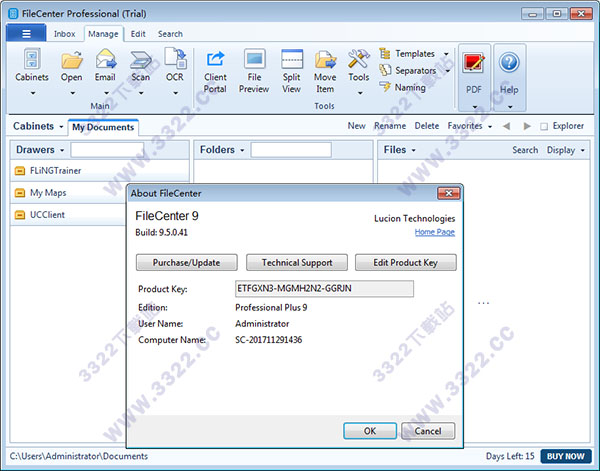Expand the arrow under Open button

(x=72, y=93)
